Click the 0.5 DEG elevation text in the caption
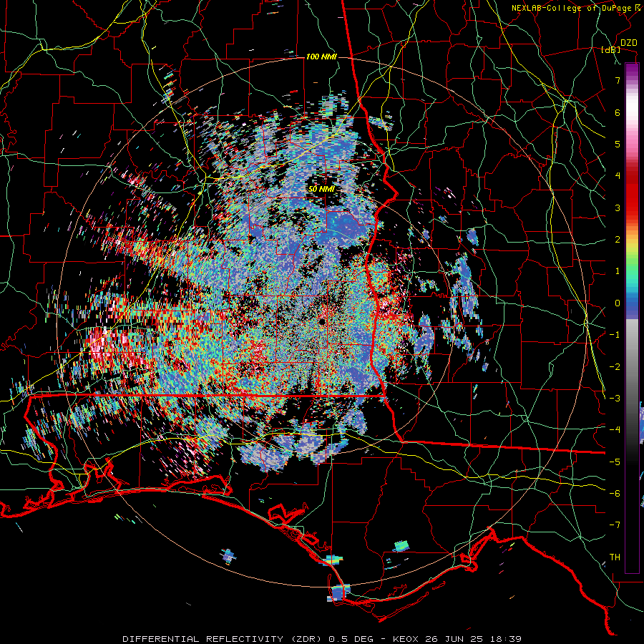644x644 pixels. click(x=351, y=639)
